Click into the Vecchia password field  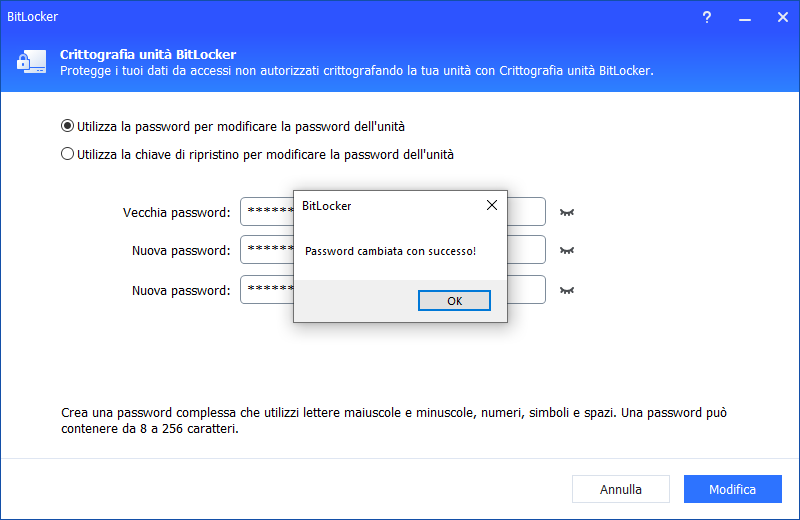[266, 212]
